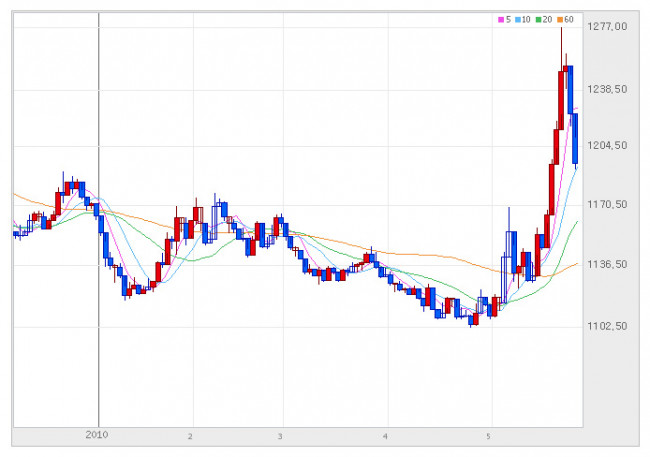Click the pink 5-day moving average legend swatch

coord(501,19)
